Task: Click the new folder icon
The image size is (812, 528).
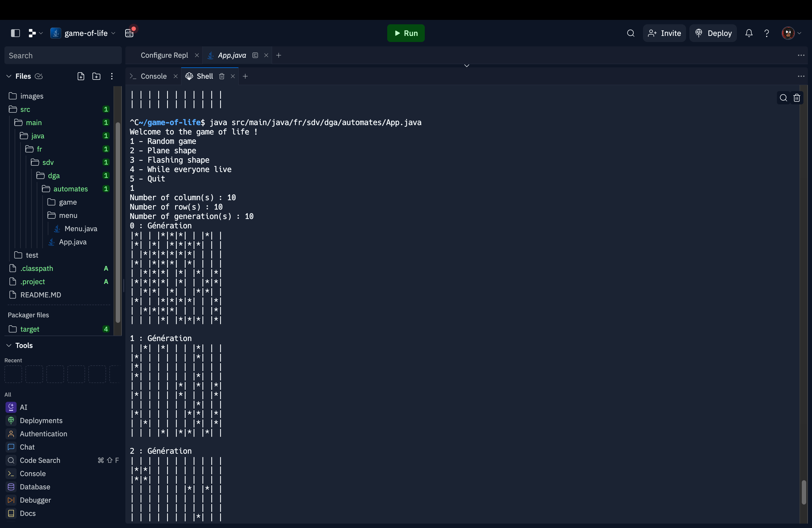Action: pos(97,76)
